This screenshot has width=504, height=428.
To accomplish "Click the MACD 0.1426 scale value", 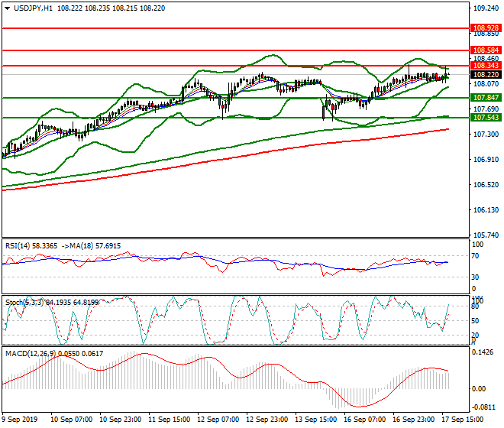I will pyautogui.click(x=483, y=352).
